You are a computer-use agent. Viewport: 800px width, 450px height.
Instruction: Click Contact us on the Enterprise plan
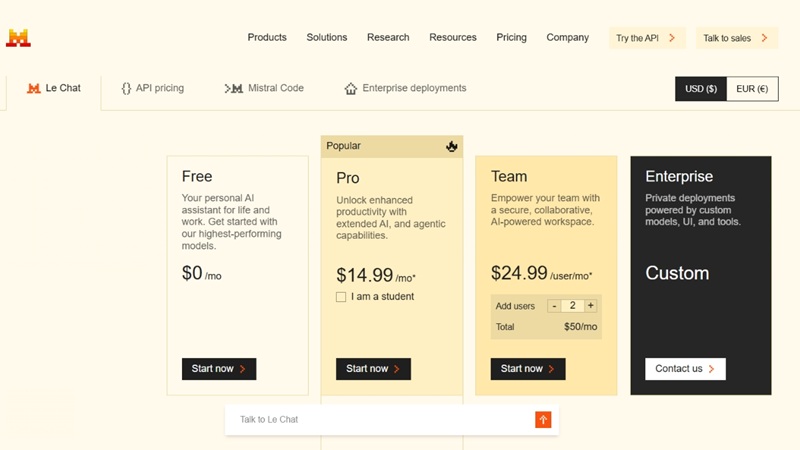pyautogui.click(x=685, y=369)
